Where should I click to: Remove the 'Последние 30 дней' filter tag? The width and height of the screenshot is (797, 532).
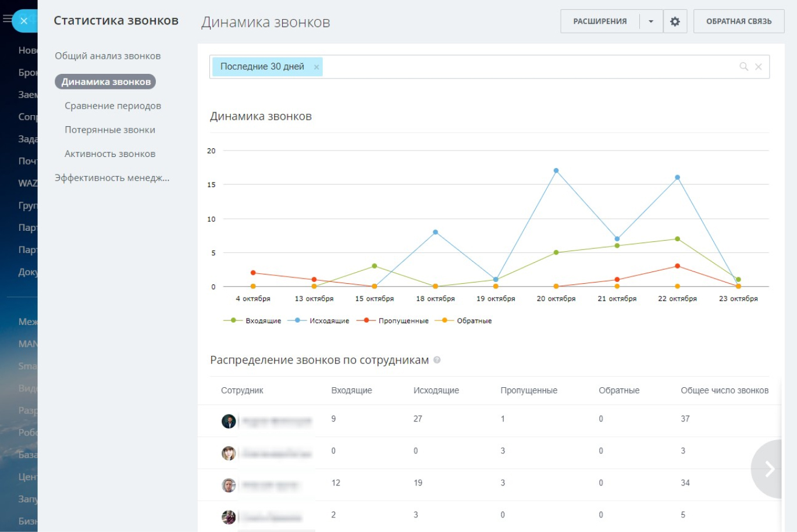tap(316, 67)
